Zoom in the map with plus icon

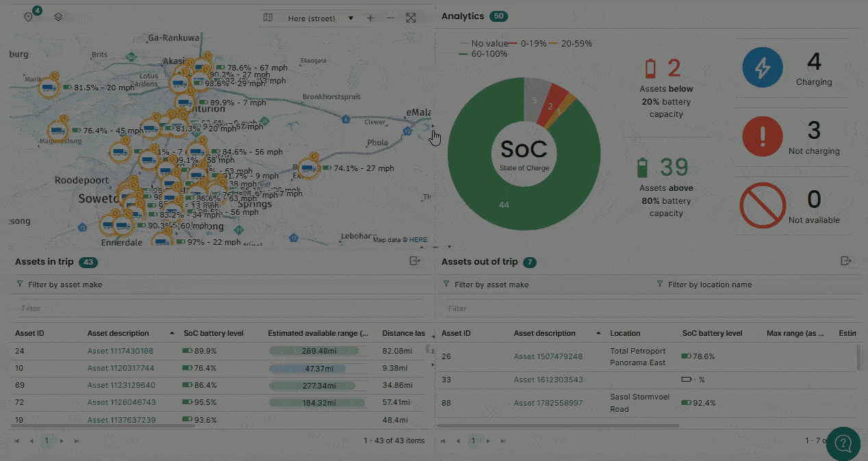370,18
